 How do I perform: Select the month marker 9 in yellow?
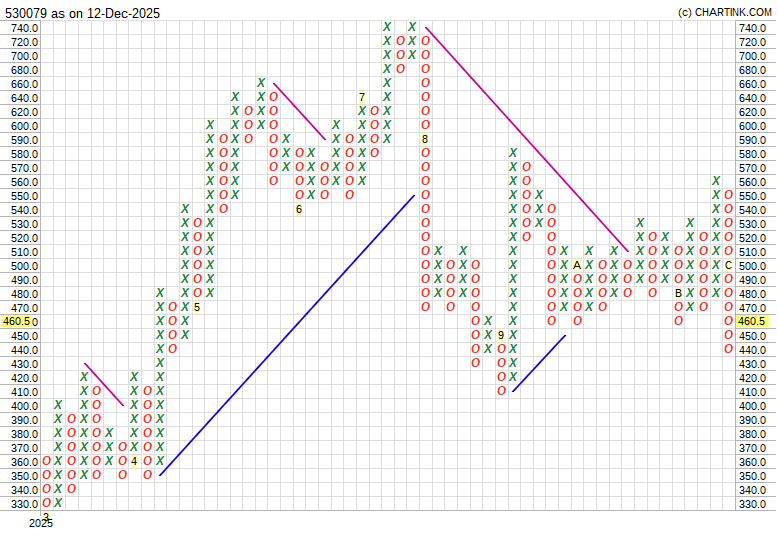click(x=501, y=335)
